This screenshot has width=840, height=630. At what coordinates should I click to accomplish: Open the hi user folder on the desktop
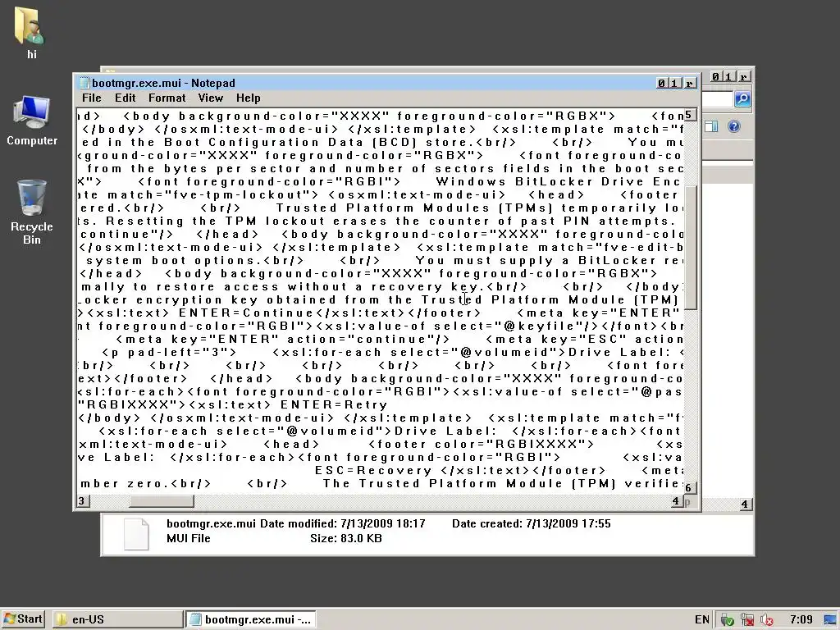pos(30,32)
